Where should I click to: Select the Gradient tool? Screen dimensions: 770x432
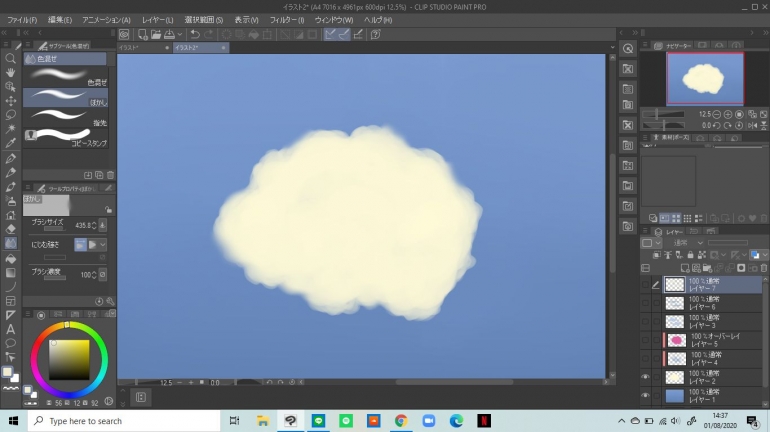10,273
